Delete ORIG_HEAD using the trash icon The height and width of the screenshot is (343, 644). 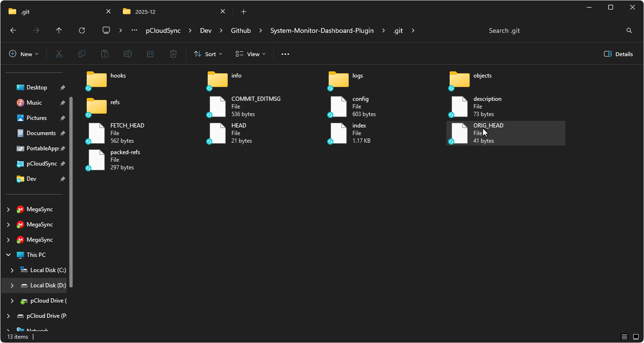point(173,54)
